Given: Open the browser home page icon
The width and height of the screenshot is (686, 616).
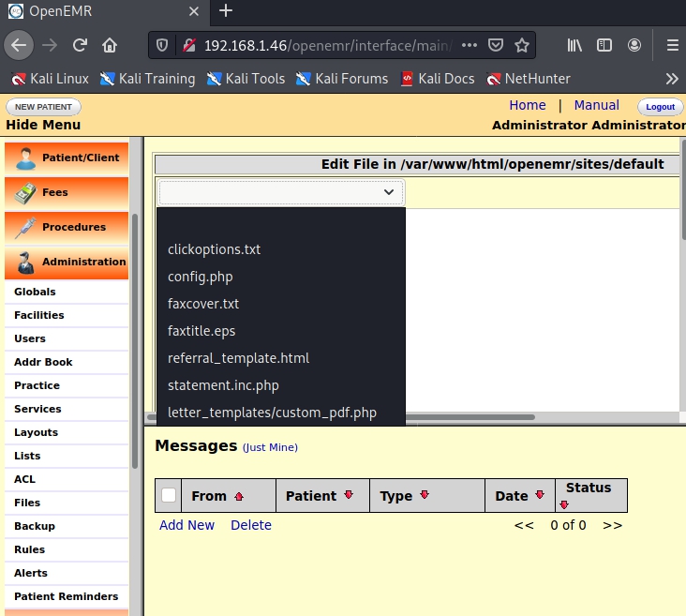Looking at the screenshot, I should (110, 45).
